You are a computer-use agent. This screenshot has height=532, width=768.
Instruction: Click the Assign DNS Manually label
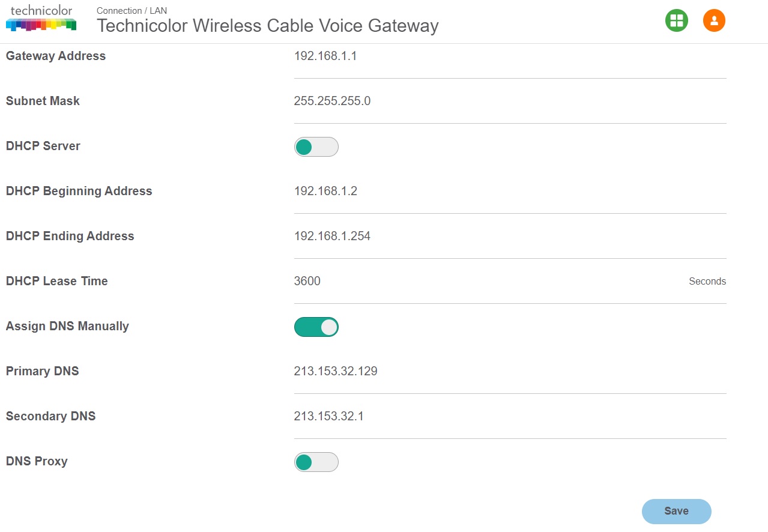tap(67, 327)
